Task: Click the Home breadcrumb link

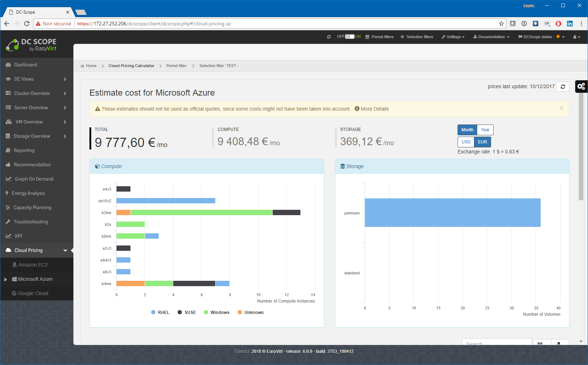Action: [x=91, y=66]
